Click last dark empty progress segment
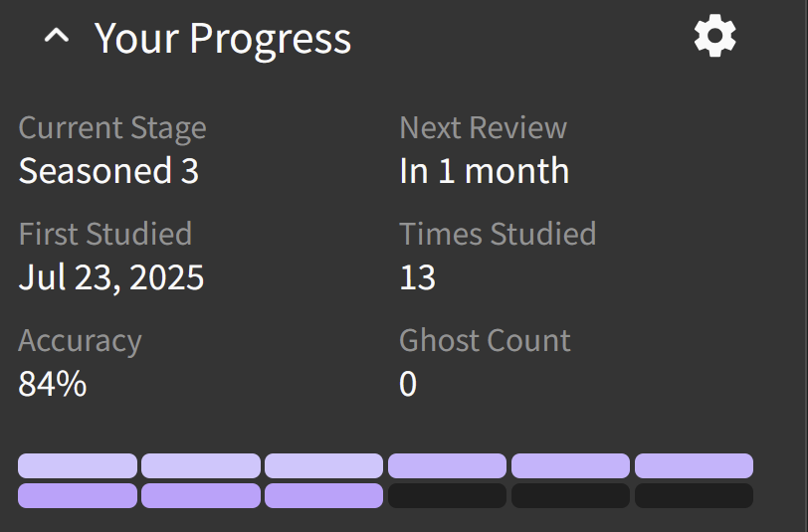This screenshot has height=532, width=808. click(694, 495)
